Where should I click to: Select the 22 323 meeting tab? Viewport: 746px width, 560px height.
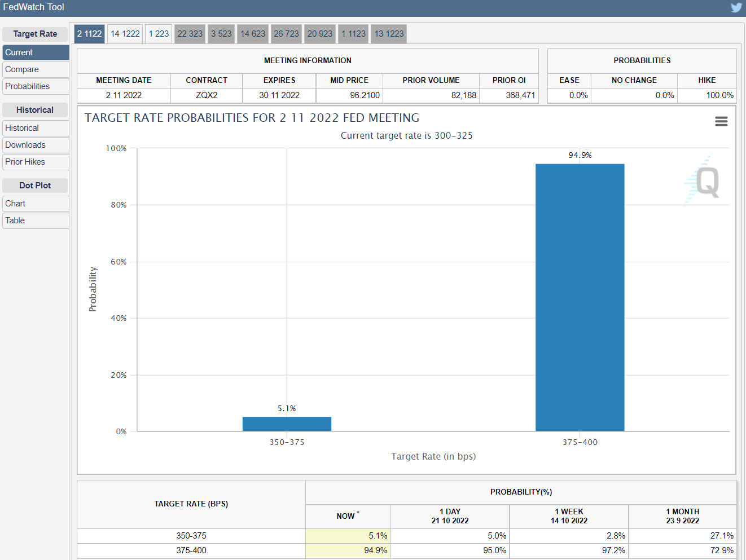[190, 34]
